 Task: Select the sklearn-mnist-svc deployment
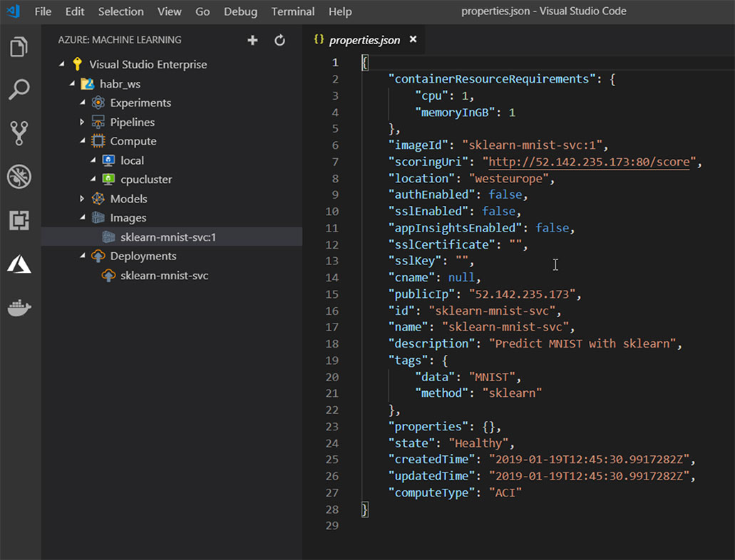tap(164, 275)
